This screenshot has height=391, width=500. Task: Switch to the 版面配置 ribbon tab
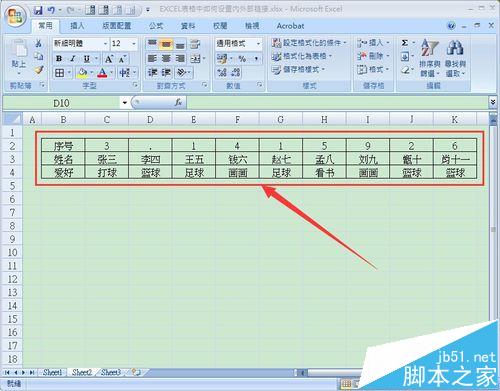click(x=117, y=26)
